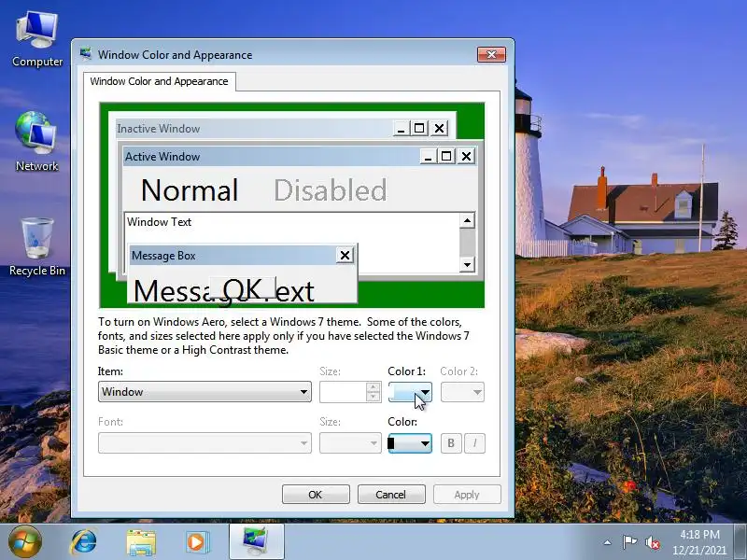Screen dimensions: 747x560
Task: Open Windows Explorer folder in taskbar
Action: [x=141, y=542]
